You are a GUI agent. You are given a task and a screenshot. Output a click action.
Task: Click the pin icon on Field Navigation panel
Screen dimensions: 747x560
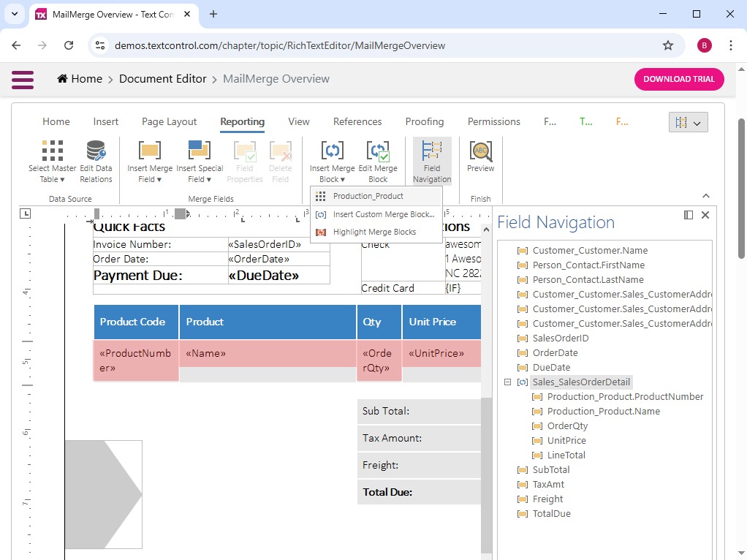coord(688,214)
